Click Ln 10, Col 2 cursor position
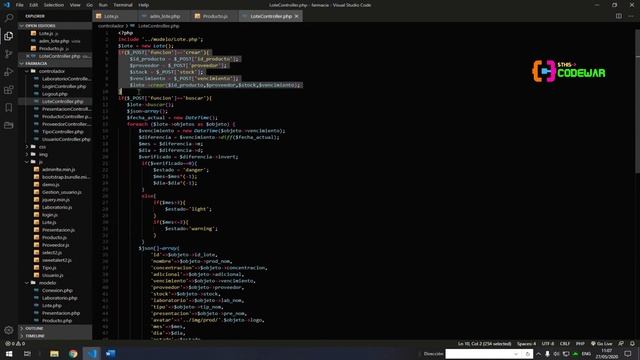This screenshot has width=640, height=360. point(484,344)
